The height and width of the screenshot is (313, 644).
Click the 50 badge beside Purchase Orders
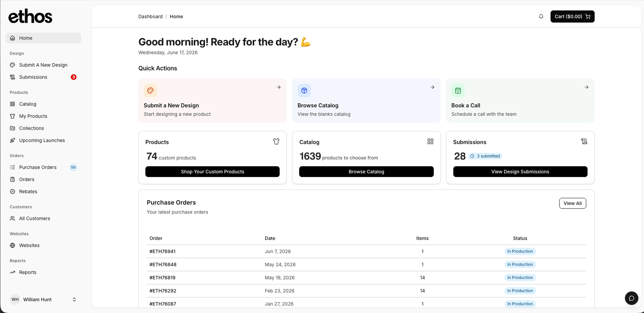click(x=73, y=167)
